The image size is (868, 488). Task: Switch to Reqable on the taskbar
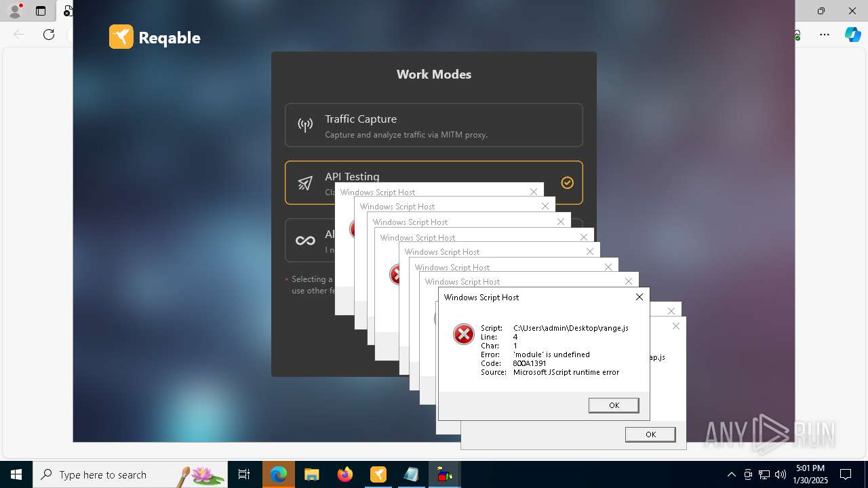click(x=378, y=474)
